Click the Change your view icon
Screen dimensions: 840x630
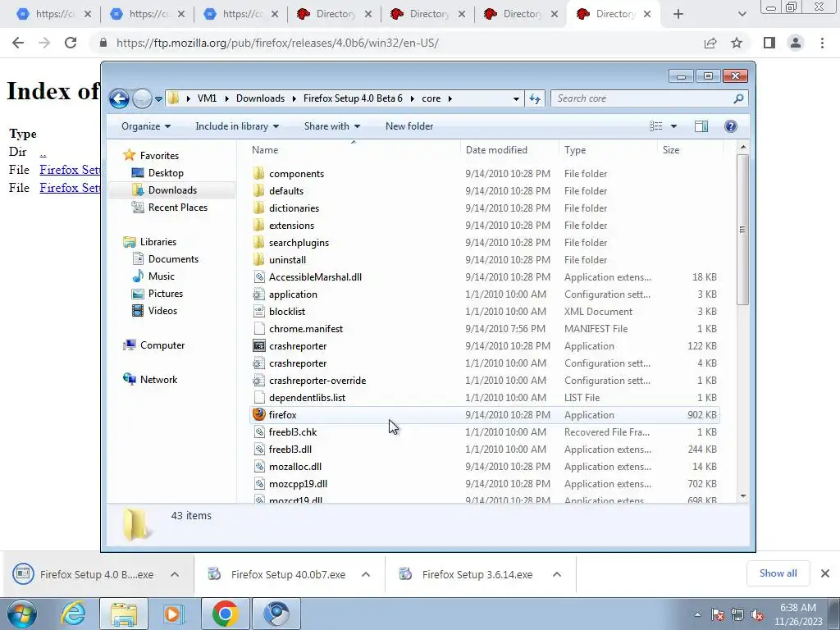pyautogui.click(x=655, y=126)
